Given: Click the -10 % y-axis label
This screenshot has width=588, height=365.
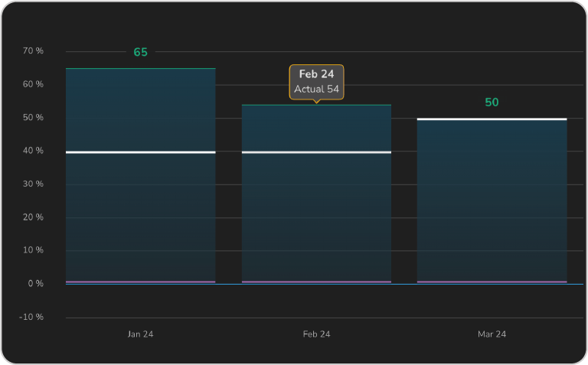Looking at the screenshot, I should point(33,317).
